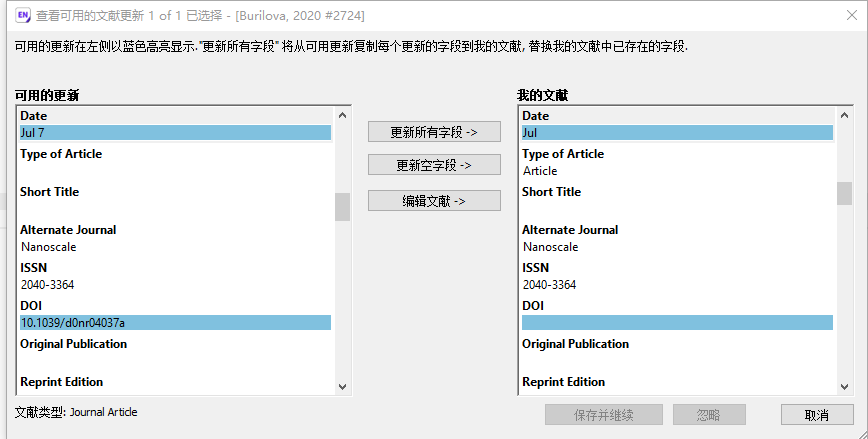Click ISSN 2040-3364 in 可用的更新
Screen dimensions: 868x439
[48, 285]
